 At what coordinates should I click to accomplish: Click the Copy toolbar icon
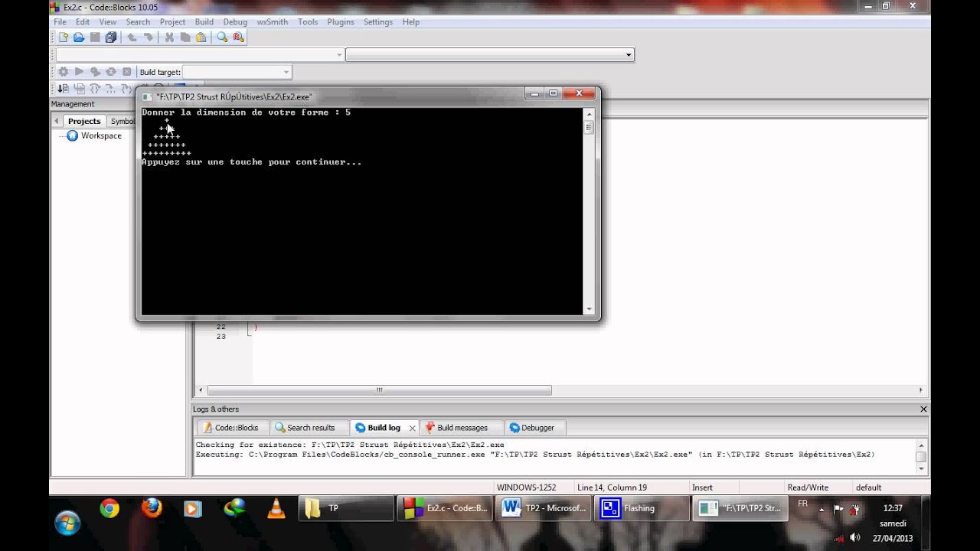185,37
